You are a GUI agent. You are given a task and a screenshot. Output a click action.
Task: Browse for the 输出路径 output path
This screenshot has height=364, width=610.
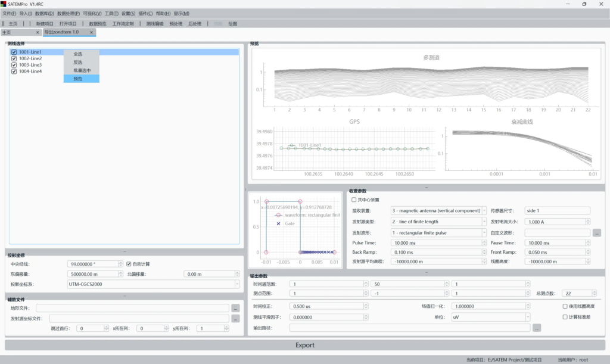click(537, 328)
